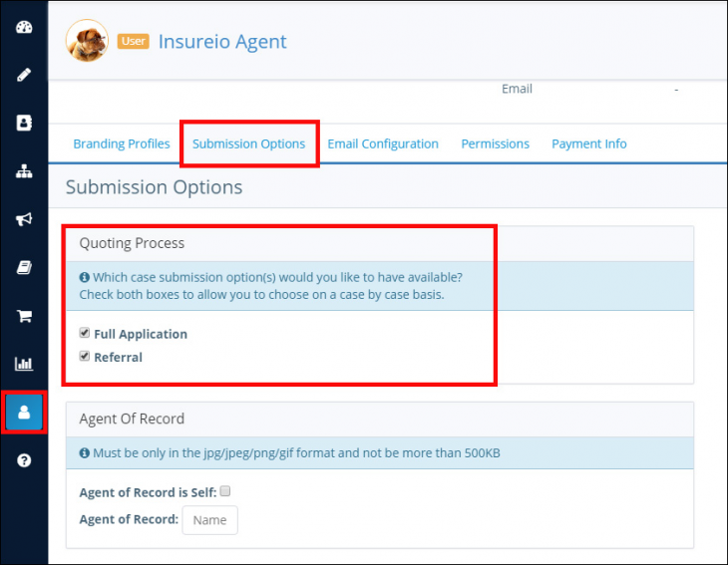Image resolution: width=728 pixels, height=565 pixels.
Task: Select the Submission Options tab
Action: [x=249, y=143]
